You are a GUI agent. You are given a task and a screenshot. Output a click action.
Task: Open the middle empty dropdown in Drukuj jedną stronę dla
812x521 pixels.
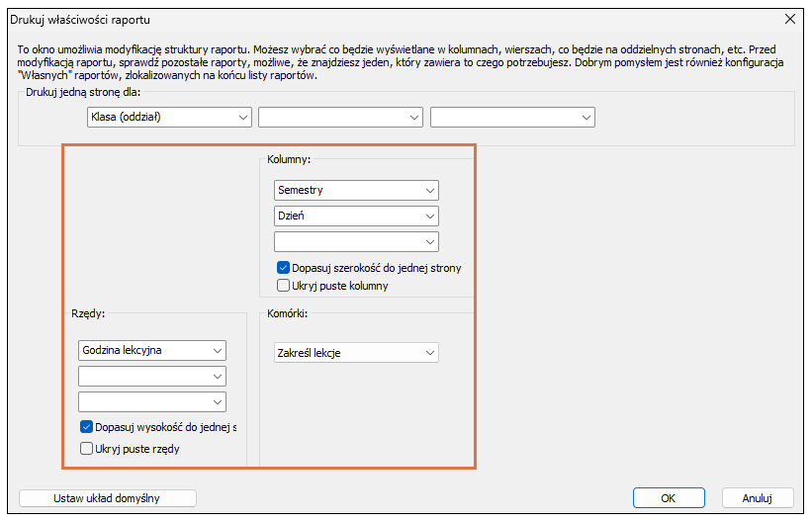(340, 118)
